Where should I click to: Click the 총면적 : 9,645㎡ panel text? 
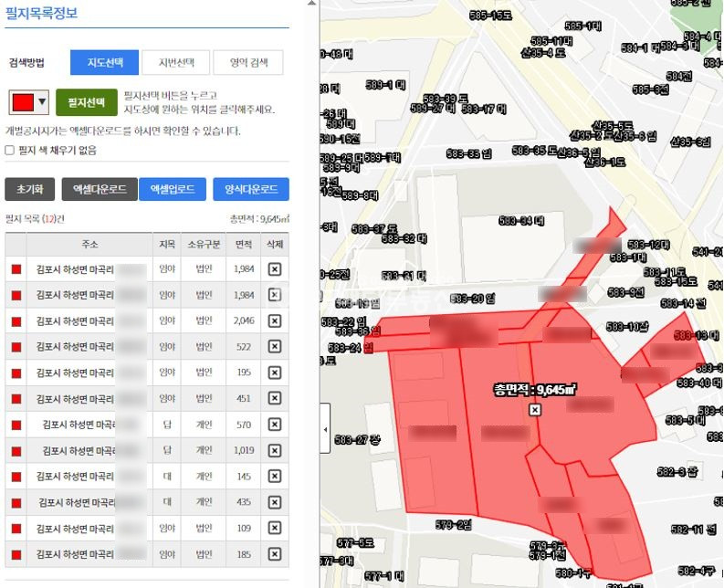tap(259, 218)
